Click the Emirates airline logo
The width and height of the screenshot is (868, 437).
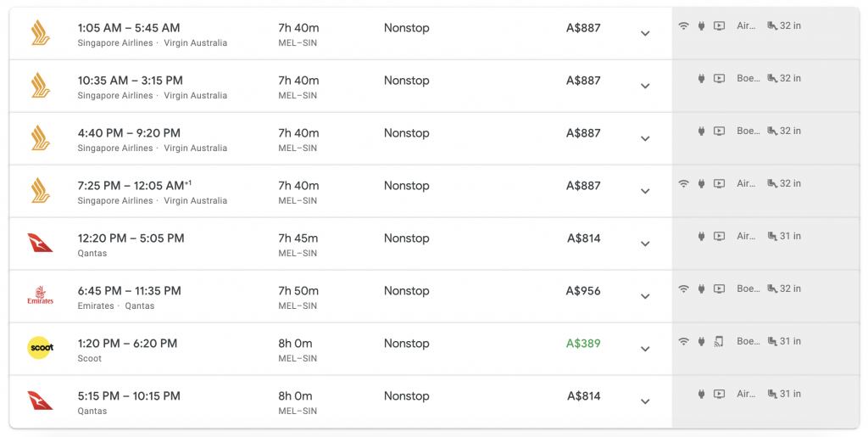click(41, 295)
